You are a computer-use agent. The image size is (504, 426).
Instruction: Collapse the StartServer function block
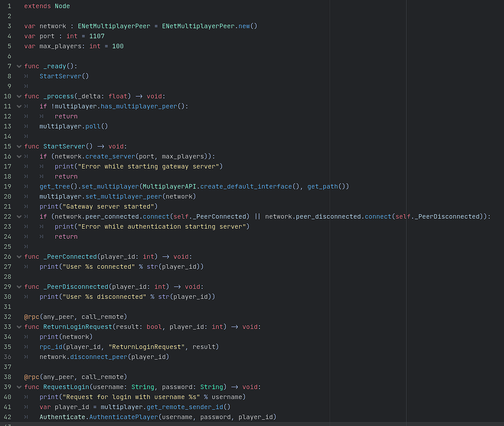point(18,146)
